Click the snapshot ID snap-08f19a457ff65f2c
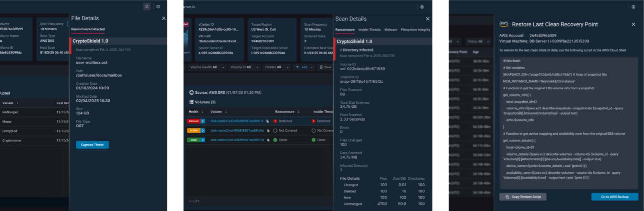Viewport: 644px width, 211px height. (x=362, y=82)
